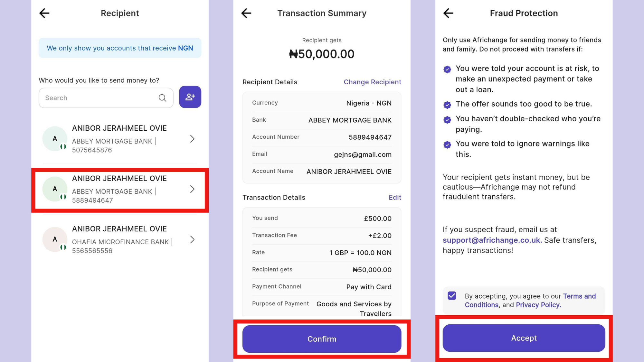Click avatar of recipient with account 5075645876
The height and width of the screenshot is (362, 644).
55,139
